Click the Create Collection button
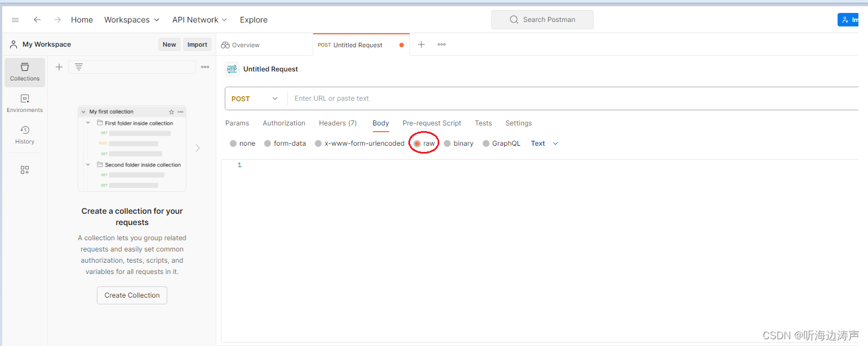 (x=131, y=295)
